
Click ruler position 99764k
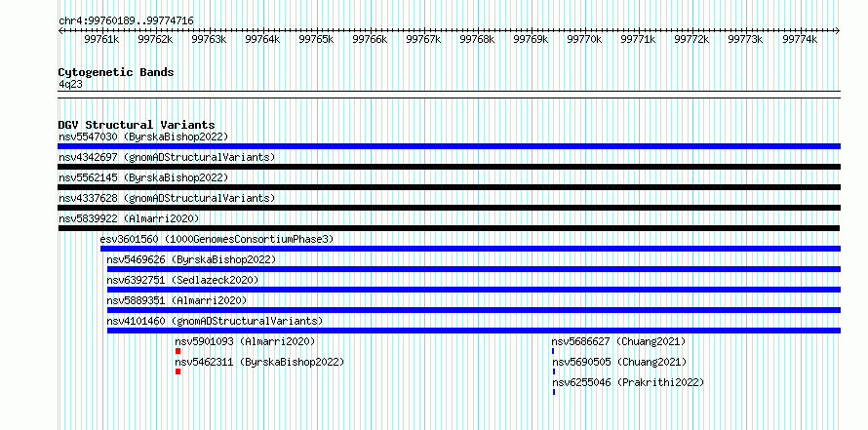pos(262,39)
